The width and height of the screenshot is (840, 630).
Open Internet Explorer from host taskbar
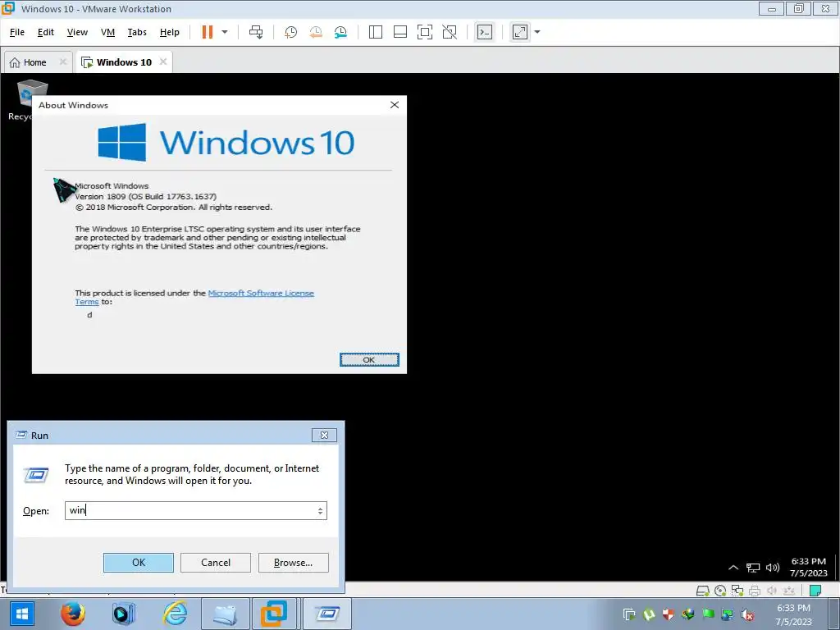tap(176, 614)
